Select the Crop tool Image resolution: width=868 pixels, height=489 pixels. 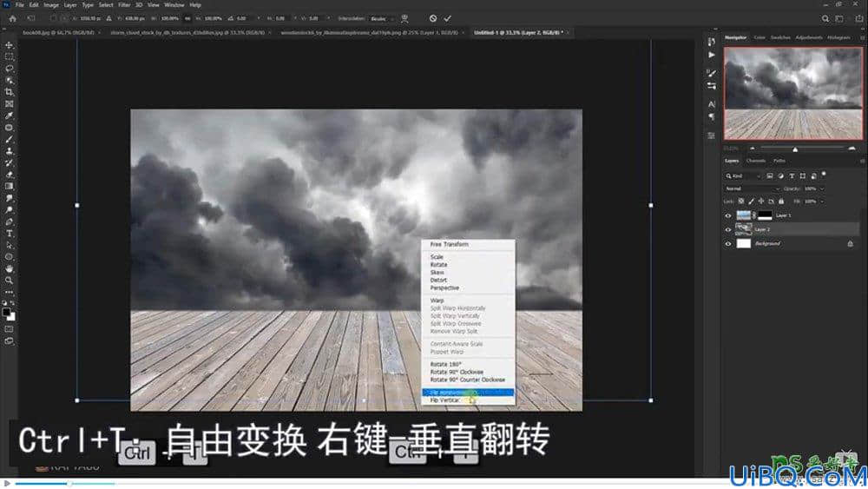click(9, 92)
